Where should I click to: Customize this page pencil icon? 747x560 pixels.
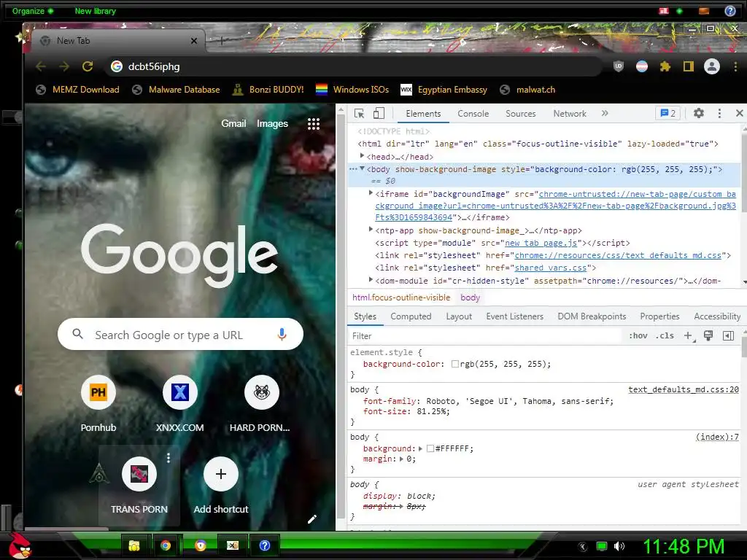pos(312,519)
